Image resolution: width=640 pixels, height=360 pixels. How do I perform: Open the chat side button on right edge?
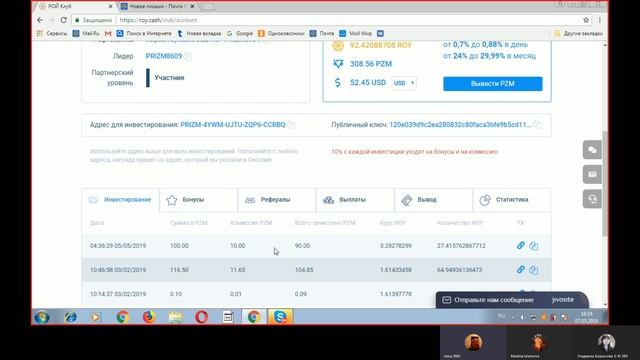coord(592,150)
